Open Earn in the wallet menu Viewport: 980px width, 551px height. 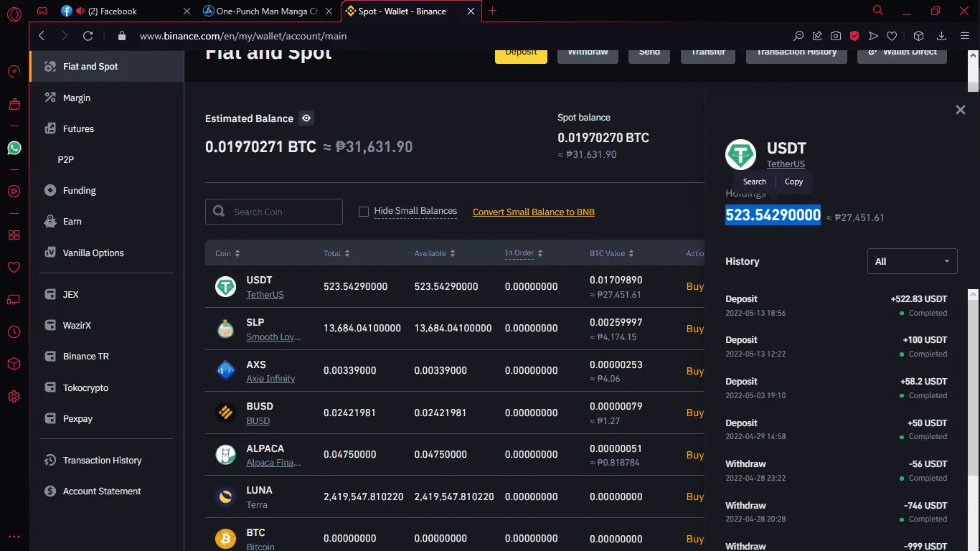(107, 222)
